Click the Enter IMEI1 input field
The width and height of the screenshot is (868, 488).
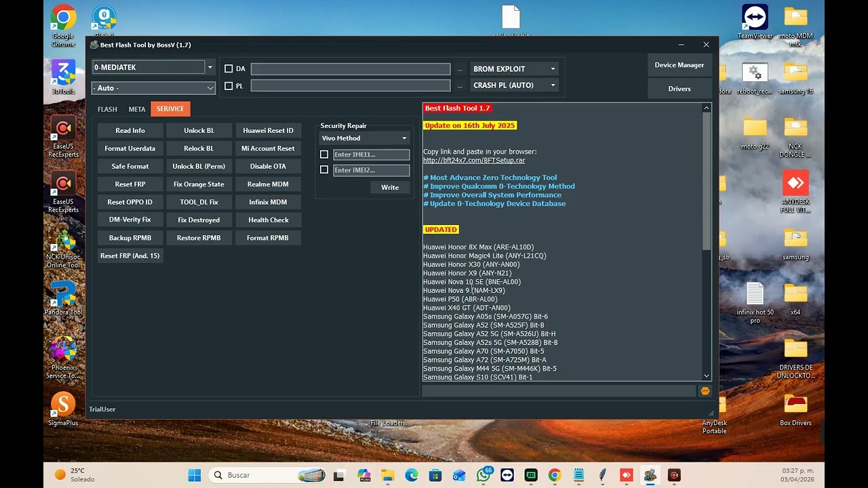[x=372, y=155]
